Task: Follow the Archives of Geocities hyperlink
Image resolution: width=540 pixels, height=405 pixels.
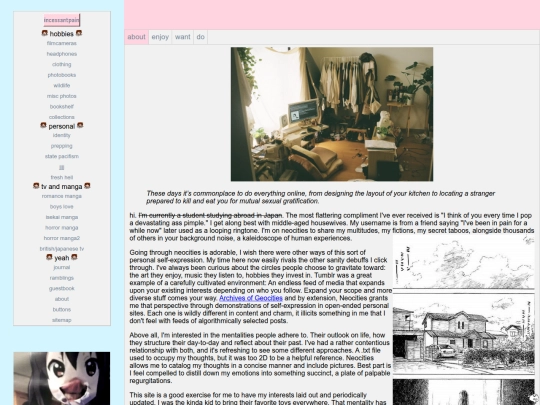Action: click(x=251, y=298)
